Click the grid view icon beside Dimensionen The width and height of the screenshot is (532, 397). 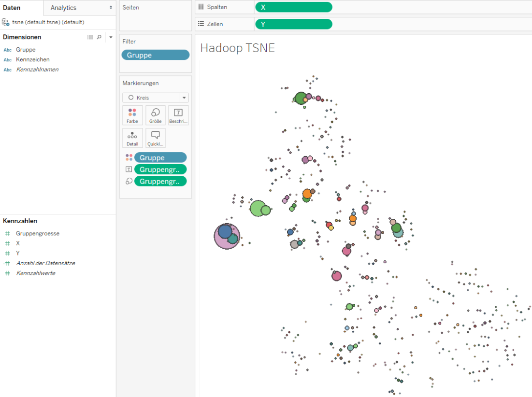[90, 37]
